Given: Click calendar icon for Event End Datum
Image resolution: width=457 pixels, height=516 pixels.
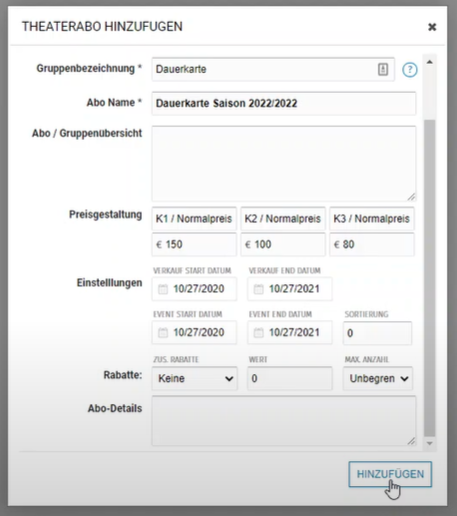Looking at the screenshot, I should pyautogui.click(x=258, y=333).
